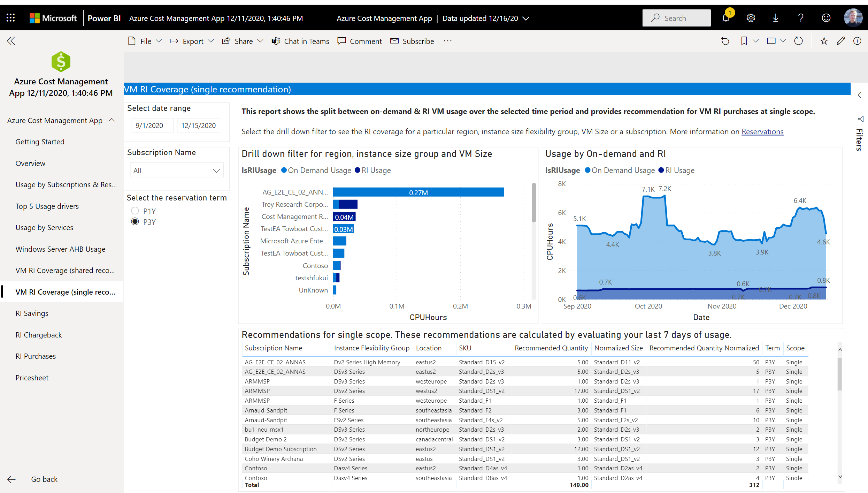
Task: Open the Top 5 Usage drivers page
Action: click(47, 206)
